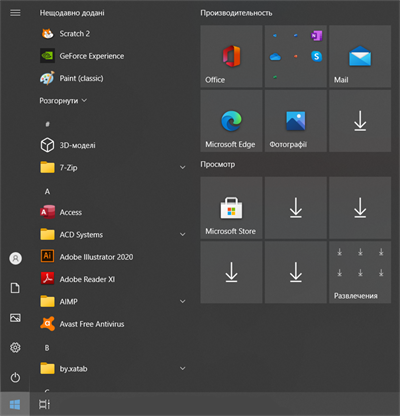This screenshot has width=400, height=416.
Task: Open Documents from the sidebar
Action: click(x=15, y=288)
